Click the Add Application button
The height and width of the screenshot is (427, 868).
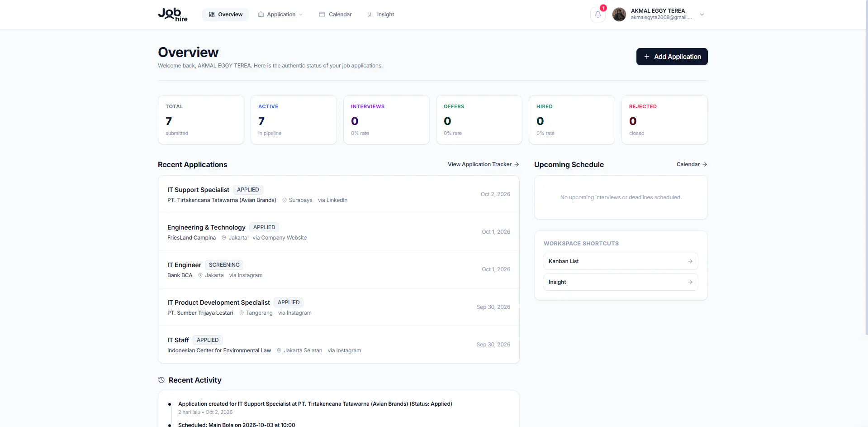(x=672, y=57)
